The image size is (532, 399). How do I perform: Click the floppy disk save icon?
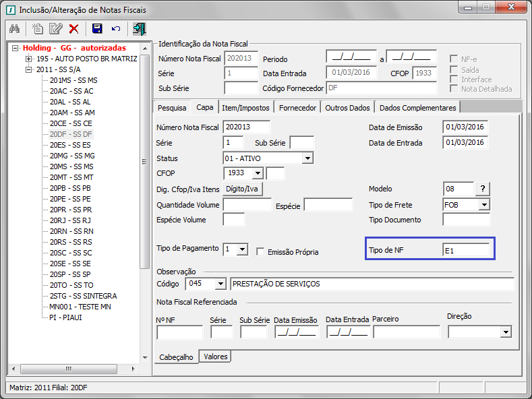click(97, 29)
